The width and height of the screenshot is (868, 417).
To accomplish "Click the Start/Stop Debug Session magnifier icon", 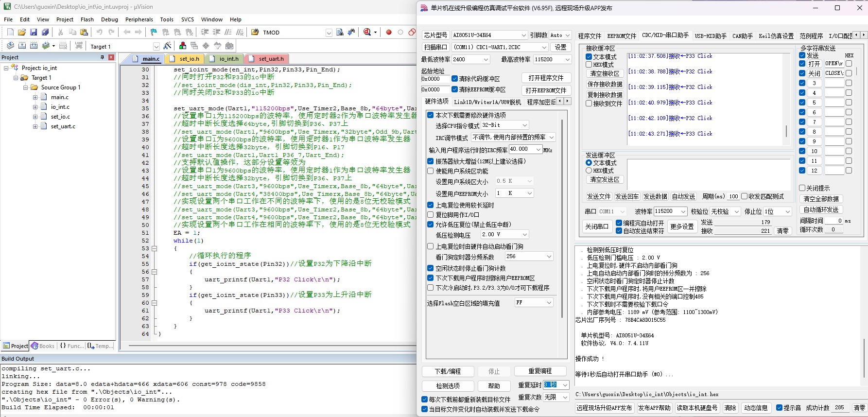I will click(367, 33).
